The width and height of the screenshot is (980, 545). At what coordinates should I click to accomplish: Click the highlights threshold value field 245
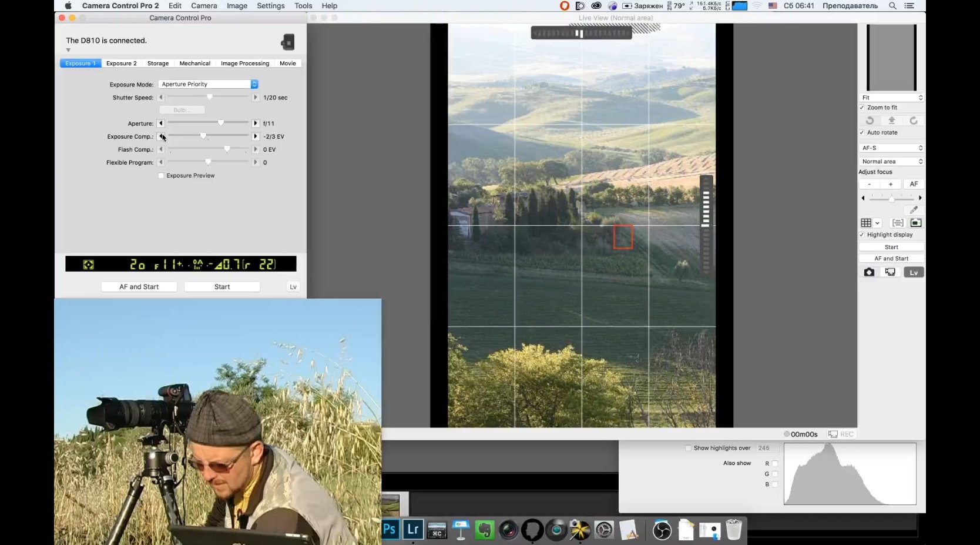click(x=767, y=448)
